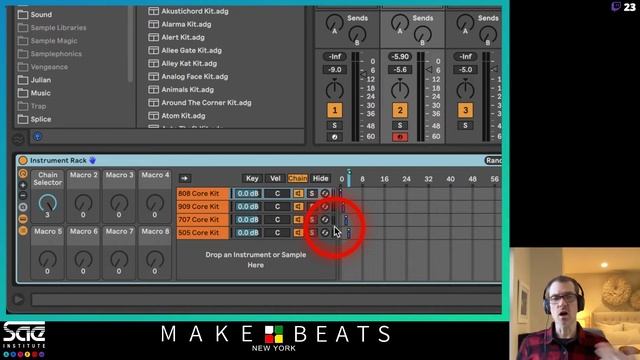Toggle track 2 activator button
640x360 pixels.
[400, 110]
